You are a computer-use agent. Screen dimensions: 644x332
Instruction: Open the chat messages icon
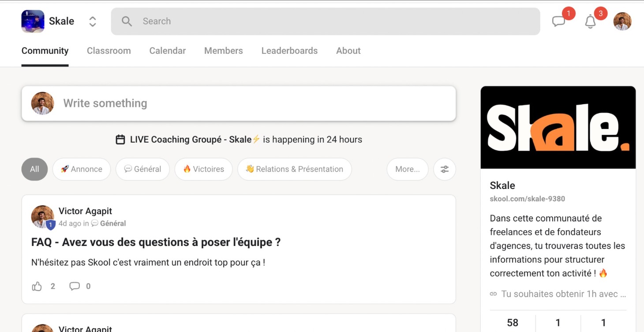coord(559,21)
